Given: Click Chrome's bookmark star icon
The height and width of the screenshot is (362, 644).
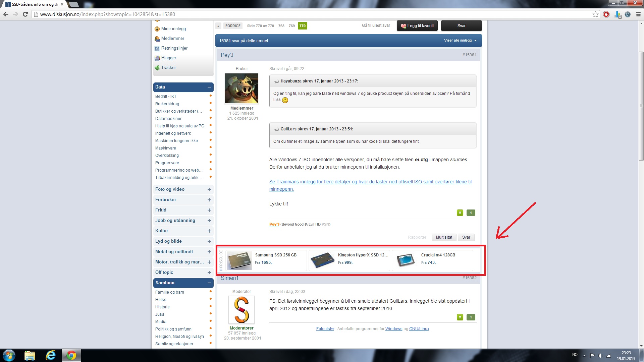Looking at the screenshot, I should [x=595, y=14].
